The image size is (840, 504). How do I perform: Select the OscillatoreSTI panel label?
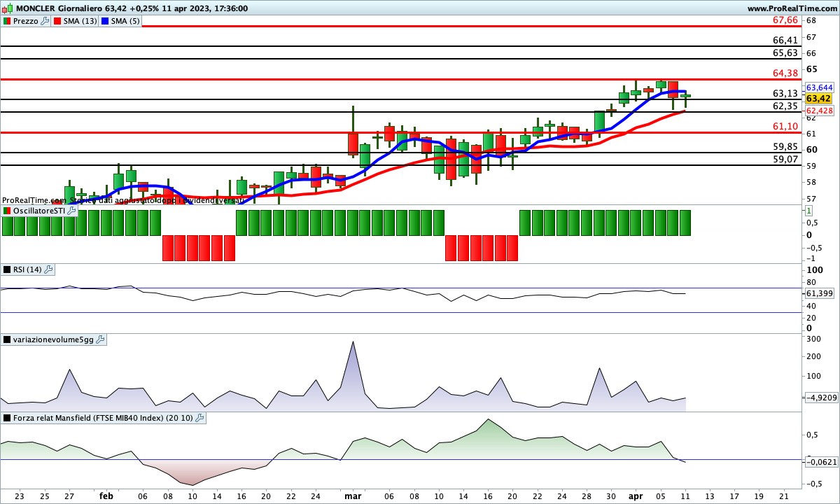pos(39,211)
